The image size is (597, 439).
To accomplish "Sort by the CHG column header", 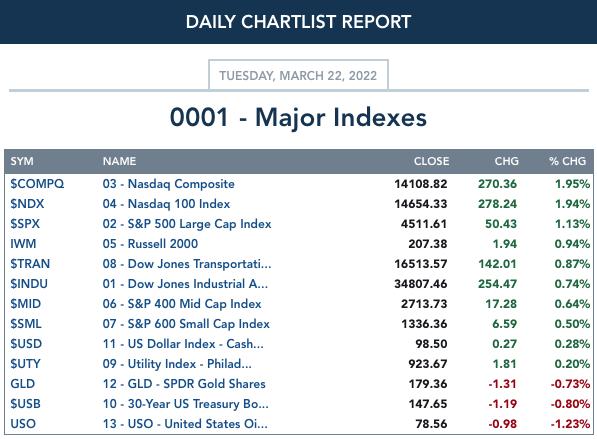I will (506, 161).
